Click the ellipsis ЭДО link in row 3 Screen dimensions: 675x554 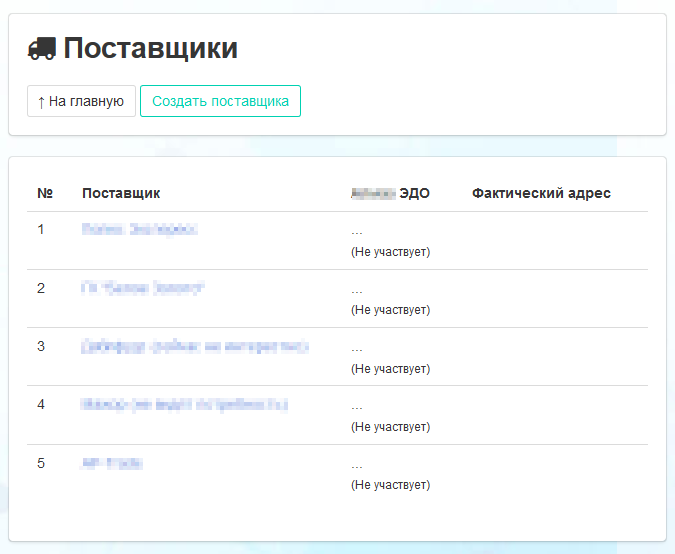coord(357,348)
